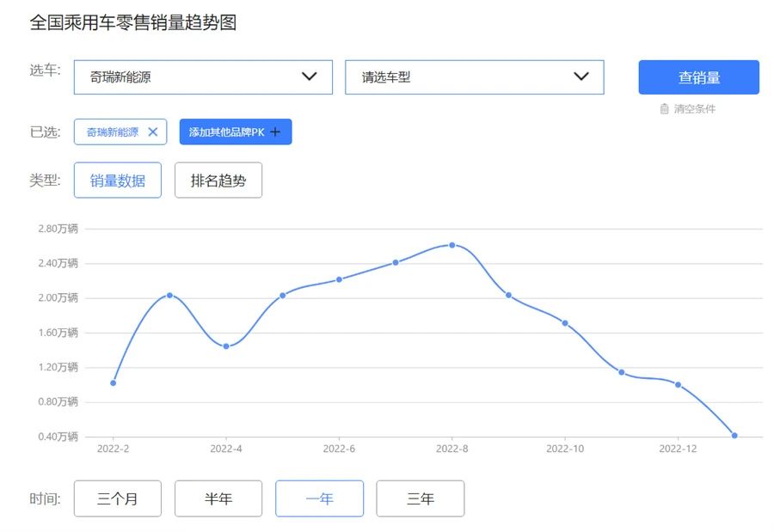Screen dimensions: 774x532
Task: Click the plus icon to add PK brand
Action: coord(275,131)
